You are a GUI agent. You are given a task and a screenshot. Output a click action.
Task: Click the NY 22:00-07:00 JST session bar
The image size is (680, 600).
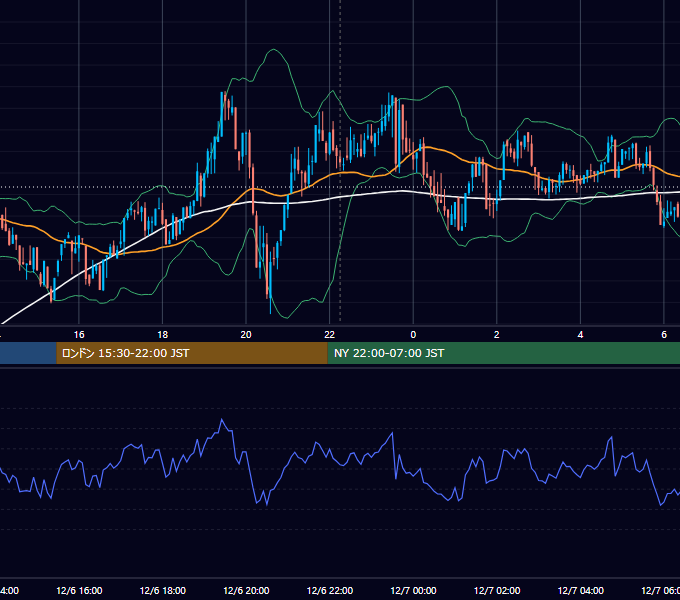pyautogui.click(x=503, y=353)
